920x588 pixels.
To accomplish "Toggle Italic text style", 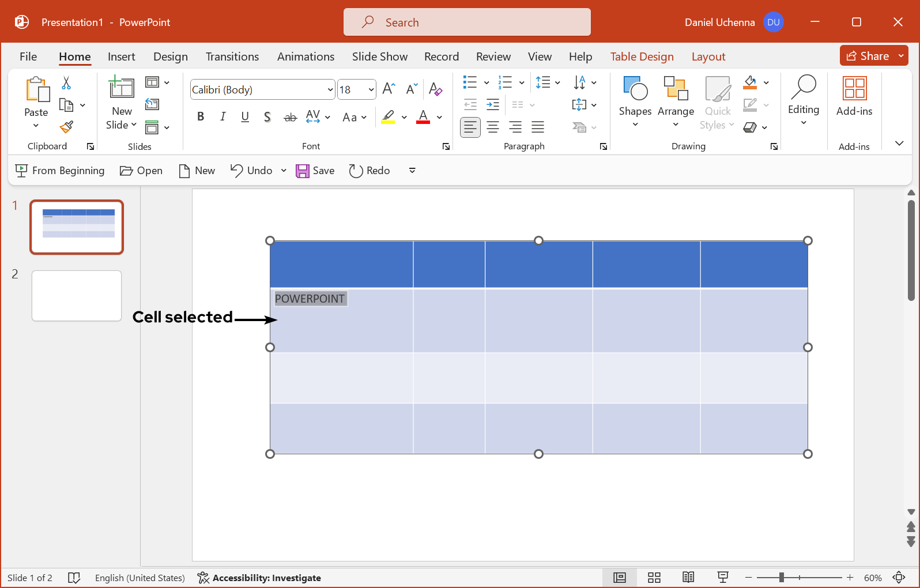I will click(x=223, y=117).
